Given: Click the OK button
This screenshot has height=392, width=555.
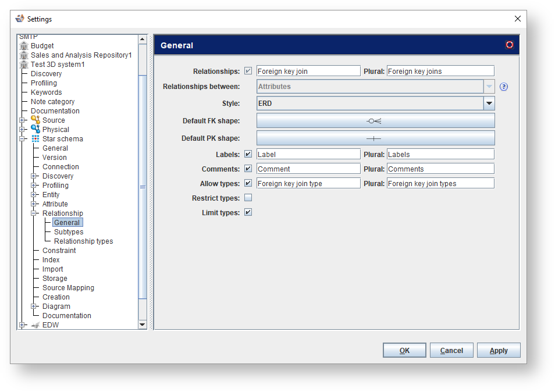Looking at the screenshot, I should click(x=404, y=350).
